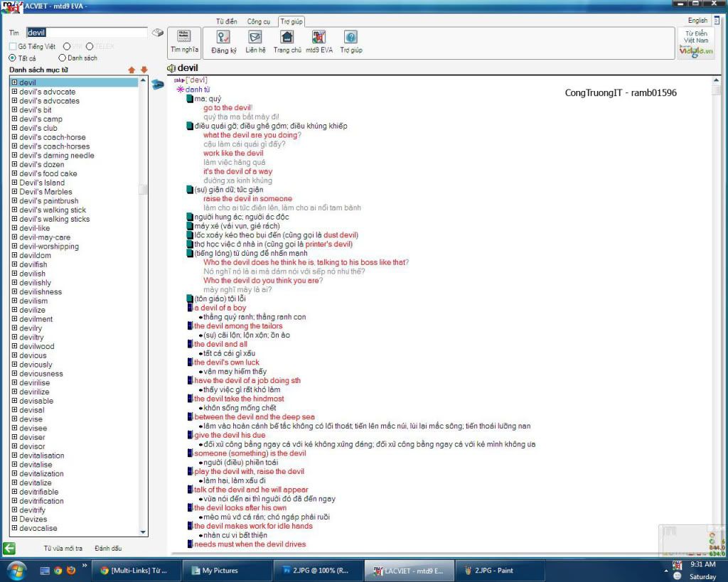
Task: Open the Trợ giúp help icon
Action: [350, 37]
